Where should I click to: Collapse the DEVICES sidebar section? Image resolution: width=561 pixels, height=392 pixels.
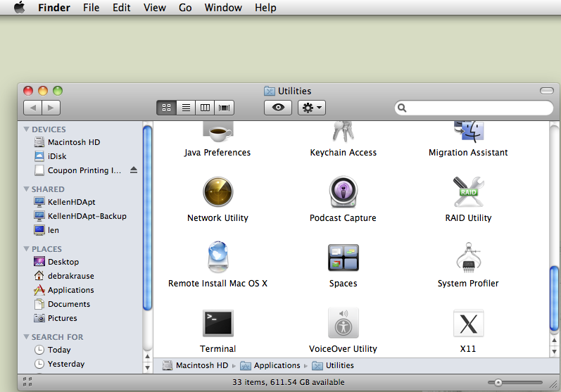click(x=26, y=129)
